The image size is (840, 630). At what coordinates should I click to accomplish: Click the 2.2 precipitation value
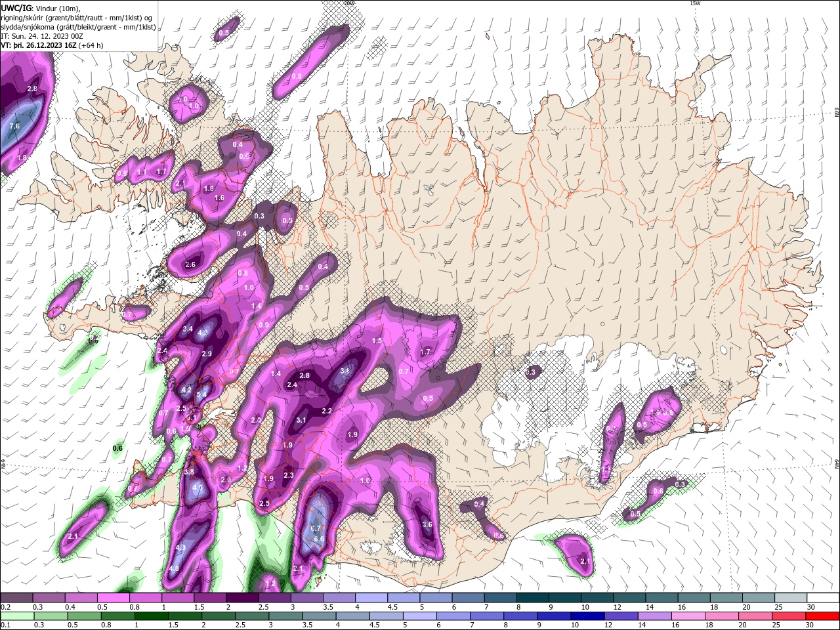[327, 411]
